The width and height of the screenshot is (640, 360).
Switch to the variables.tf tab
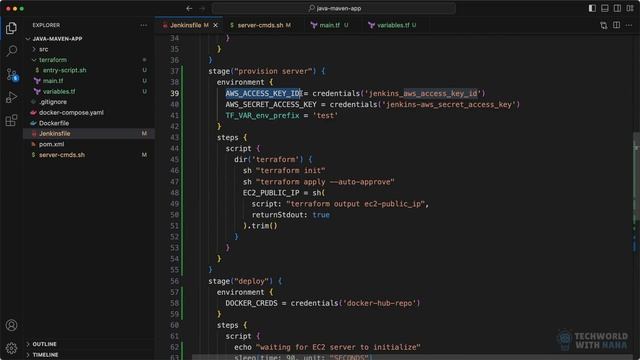coord(393,25)
